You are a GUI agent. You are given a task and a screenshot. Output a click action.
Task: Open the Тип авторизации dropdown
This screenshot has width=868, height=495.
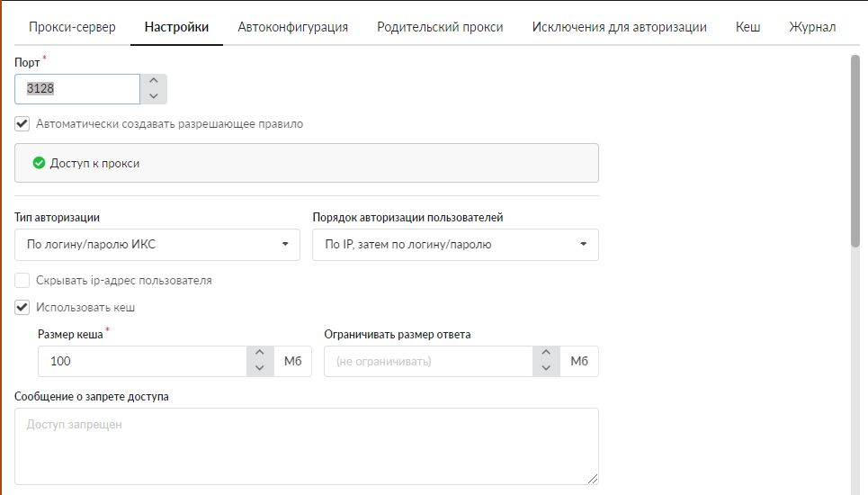(x=157, y=244)
